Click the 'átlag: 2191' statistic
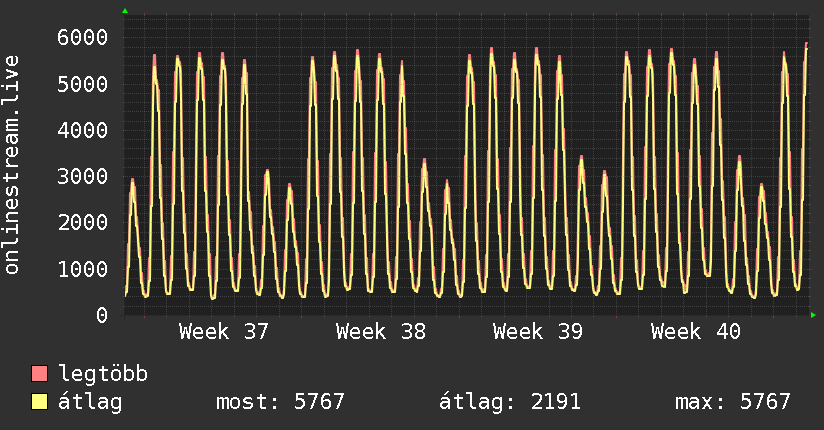Viewport: 824px width, 430px height. click(510, 402)
